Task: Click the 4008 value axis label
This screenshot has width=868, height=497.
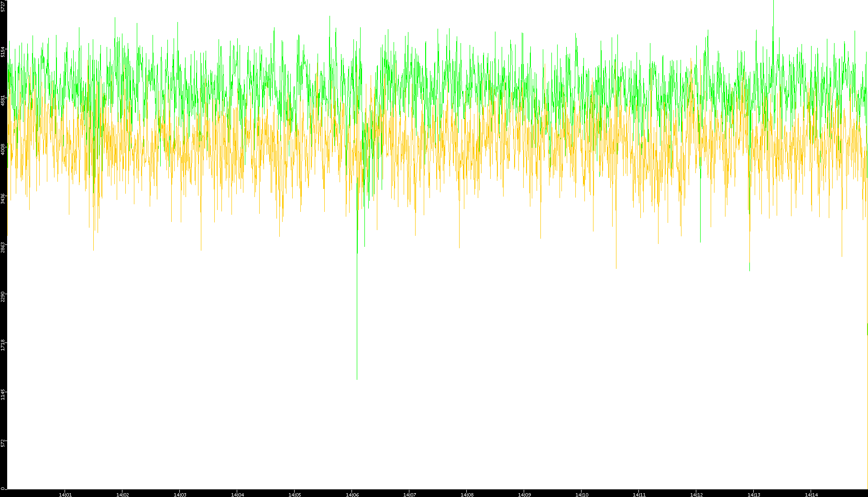Action: click(3, 149)
